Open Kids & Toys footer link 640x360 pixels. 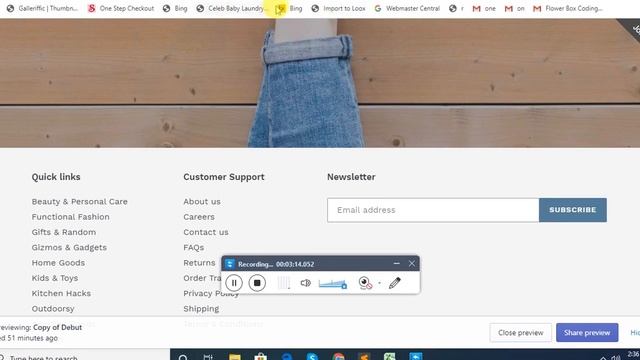pos(55,278)
